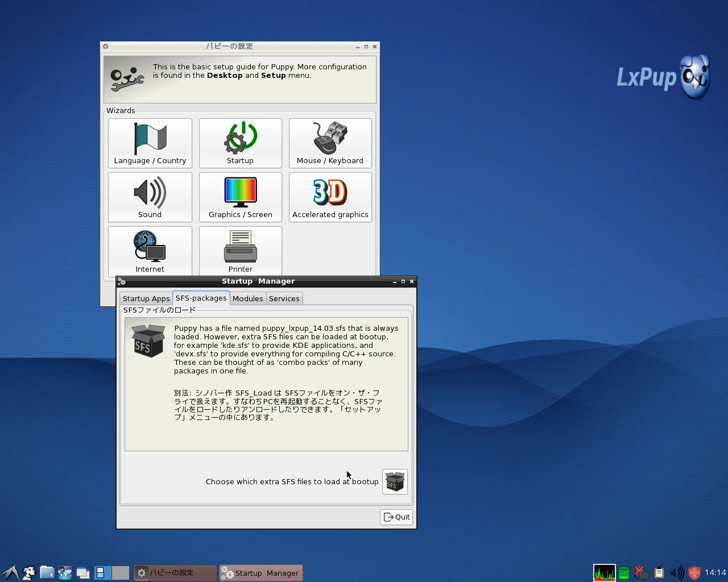Click the Puppy dog launcher in taskbar
This screenshot has width=728, height=582.
28,573
